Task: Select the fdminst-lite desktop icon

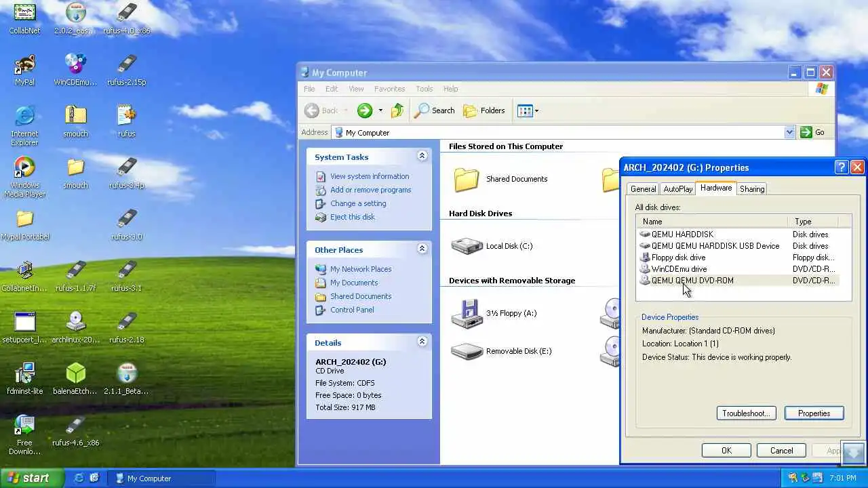Action: click(24, 379)
